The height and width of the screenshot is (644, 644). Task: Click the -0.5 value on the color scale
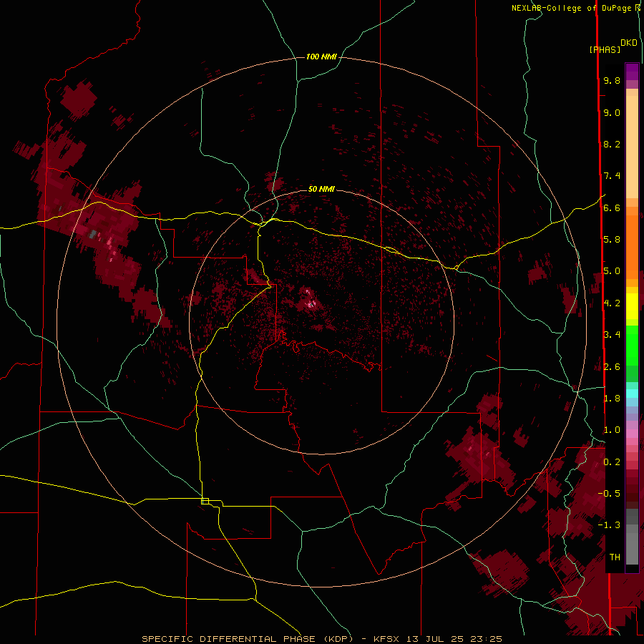609,493
